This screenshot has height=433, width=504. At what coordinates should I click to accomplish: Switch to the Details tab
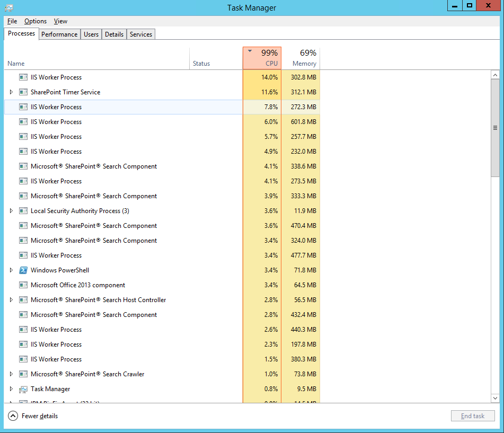tap(114, 34)
